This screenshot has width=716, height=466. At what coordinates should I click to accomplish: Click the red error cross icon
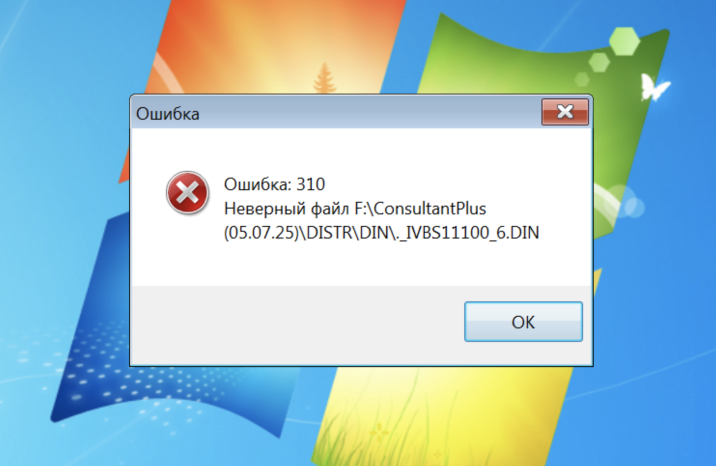coord(187,193)
